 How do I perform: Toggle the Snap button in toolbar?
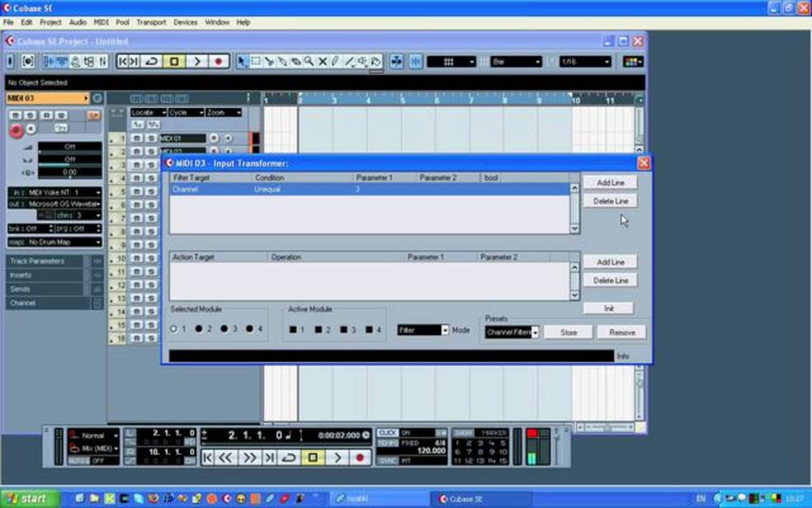coord(416,62)
